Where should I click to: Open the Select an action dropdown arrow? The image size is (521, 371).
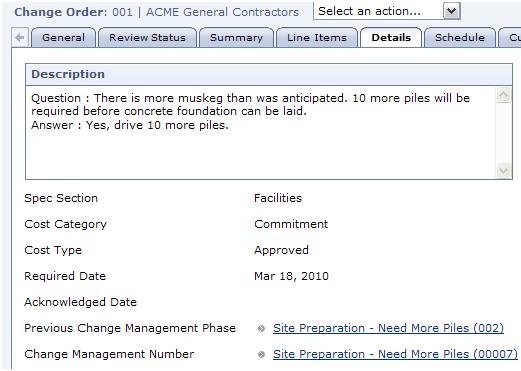click(451, 11)
